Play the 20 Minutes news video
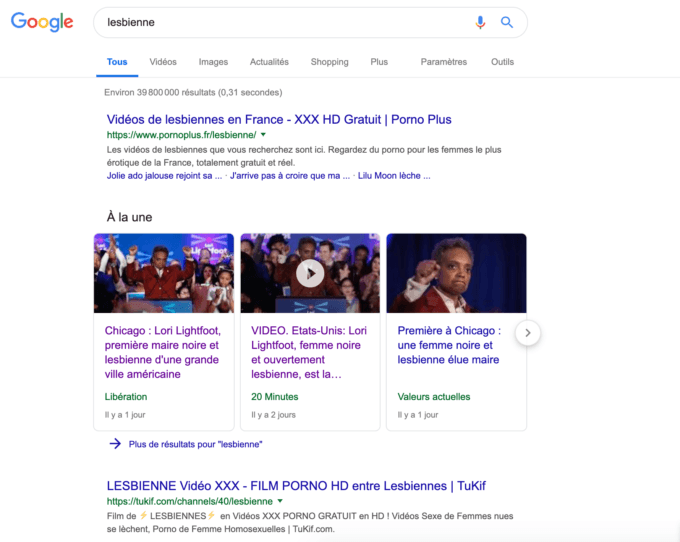 pyautogui.click(x=310, y=273)
